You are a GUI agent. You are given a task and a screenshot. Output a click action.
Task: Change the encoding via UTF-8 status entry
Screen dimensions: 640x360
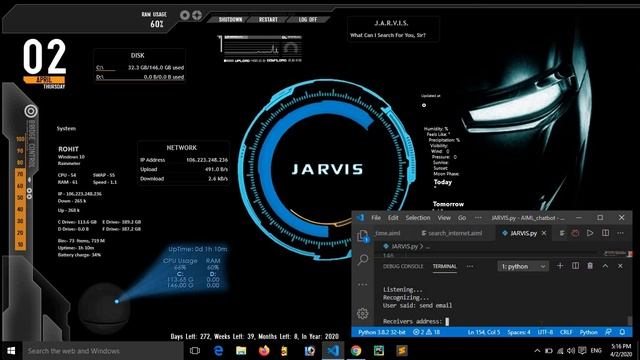545,332
